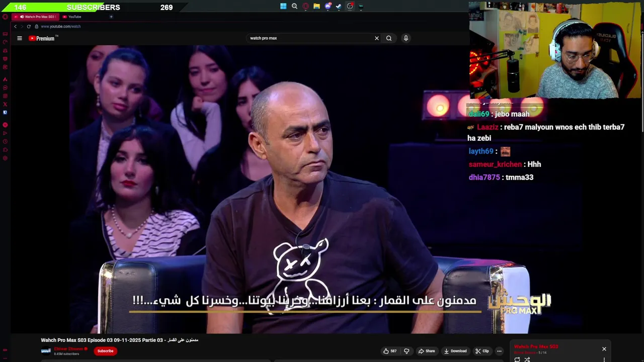Image resolution: width=644 pixels, height=362 pixels.
Task: Click the '8.45M subscribers' text
Action: click(x=66, y=354)
